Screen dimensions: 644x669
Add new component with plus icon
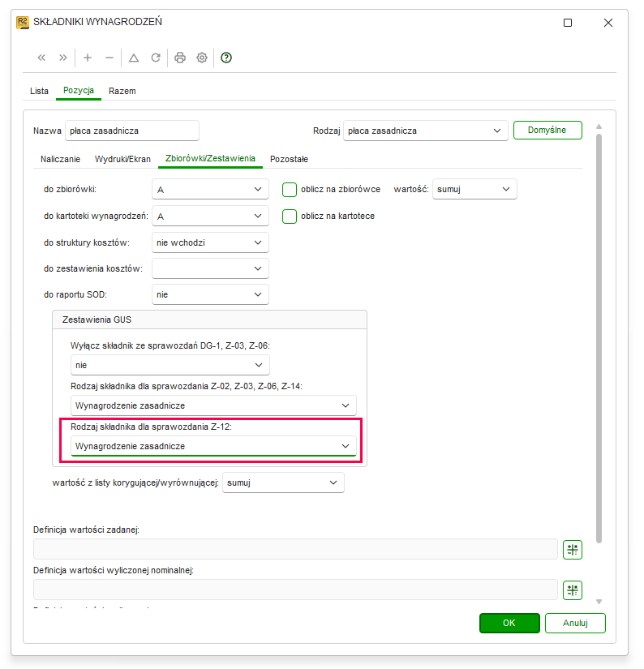88,58
